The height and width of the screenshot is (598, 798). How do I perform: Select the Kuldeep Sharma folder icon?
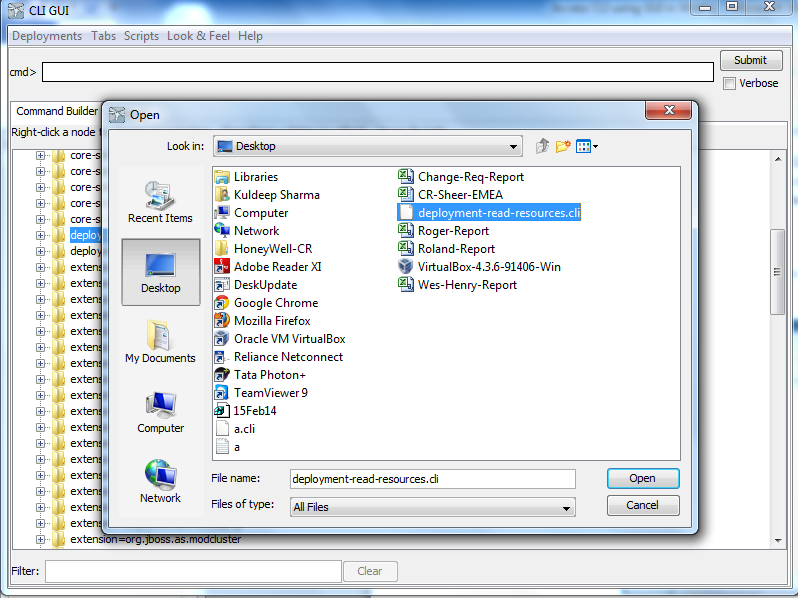[222, 195]
